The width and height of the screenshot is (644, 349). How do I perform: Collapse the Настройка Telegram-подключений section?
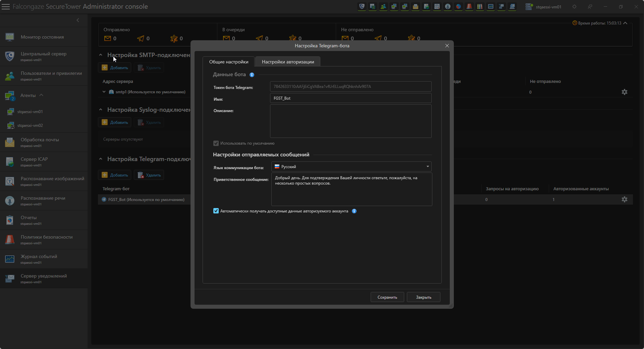click(101, 159)
